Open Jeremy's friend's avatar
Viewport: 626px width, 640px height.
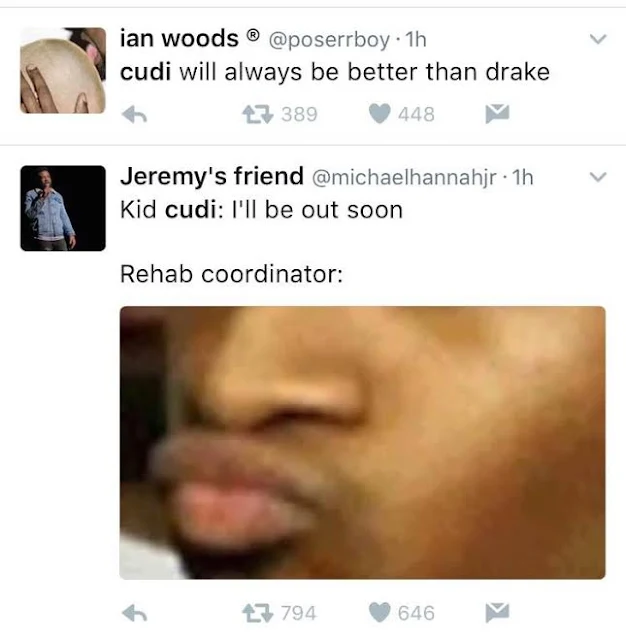pyautogui.click(x=63, y=208)
